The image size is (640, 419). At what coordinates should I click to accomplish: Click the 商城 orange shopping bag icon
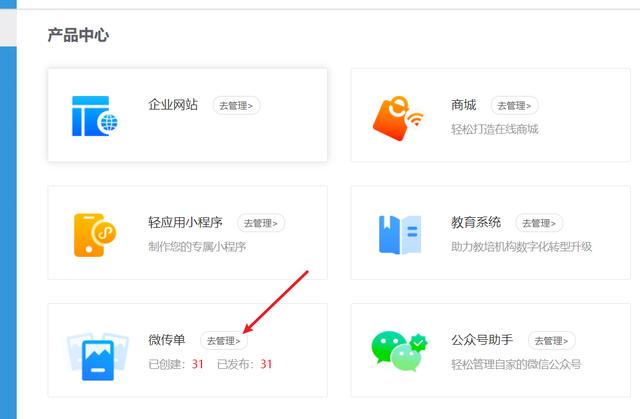pyautogui.click(x=398, y=118)
